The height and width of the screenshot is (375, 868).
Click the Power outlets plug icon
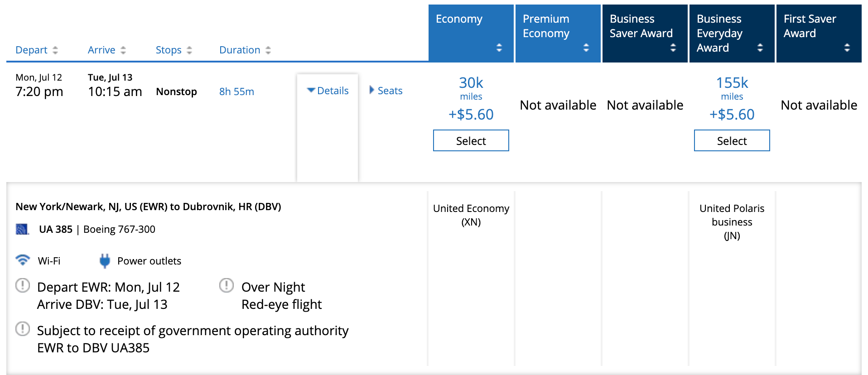point(105,261)
